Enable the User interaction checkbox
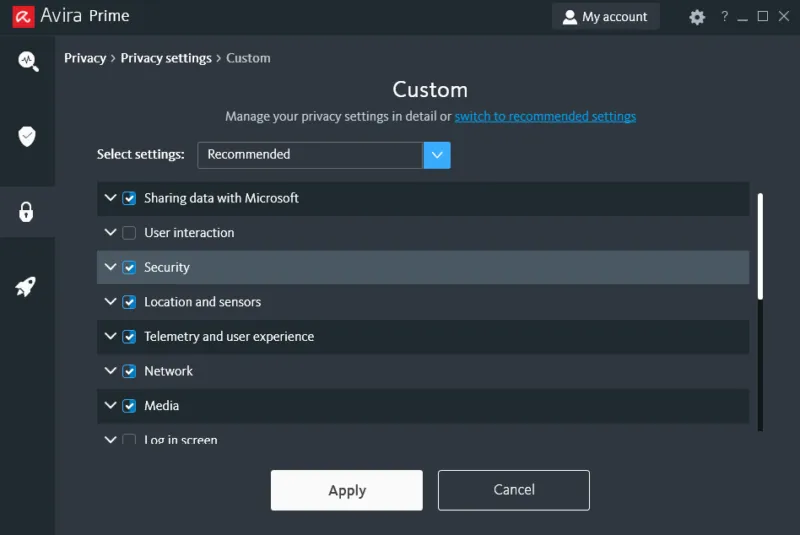The image size is (800, 535). point(129,233)
